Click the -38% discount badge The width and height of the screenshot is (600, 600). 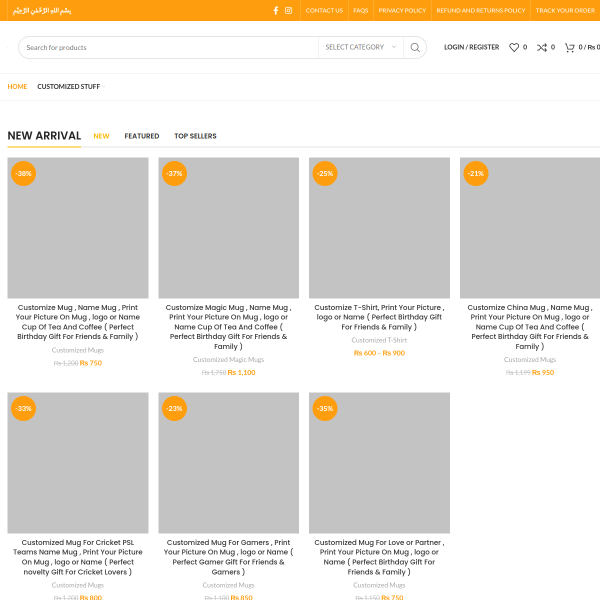pos(23,173)
